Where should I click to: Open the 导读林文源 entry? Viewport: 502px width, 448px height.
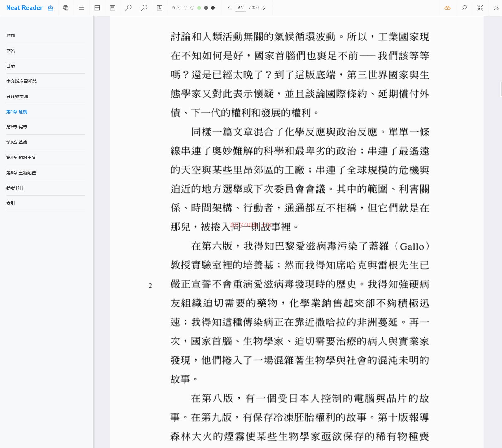tap(45, 96)
